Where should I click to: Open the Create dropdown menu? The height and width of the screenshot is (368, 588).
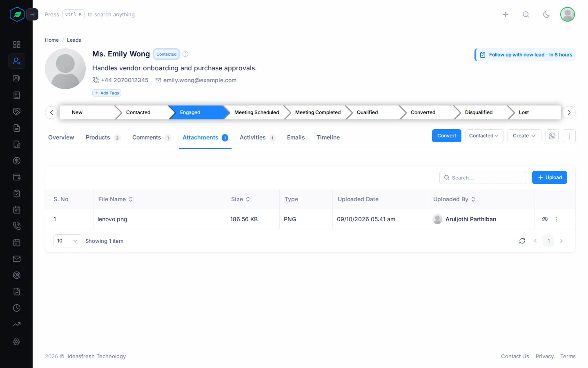click(x=524, y=136)
